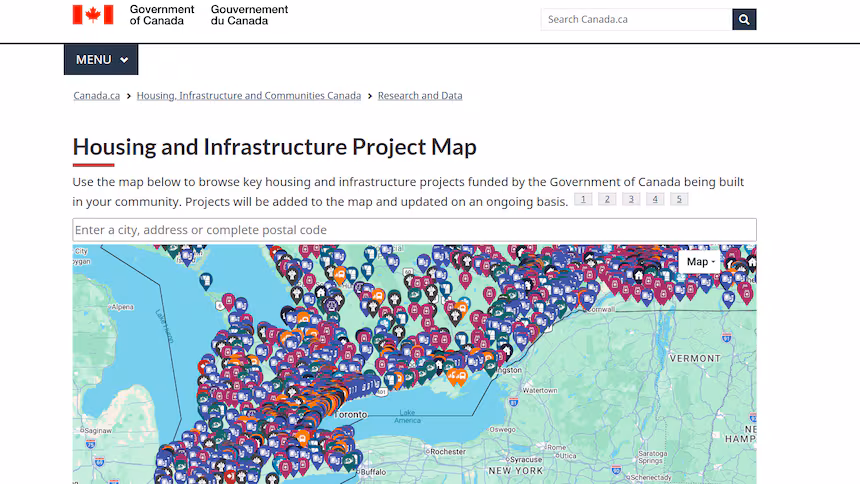
Task: Expand the MENU dropdown
Action: tap(101, 59)
